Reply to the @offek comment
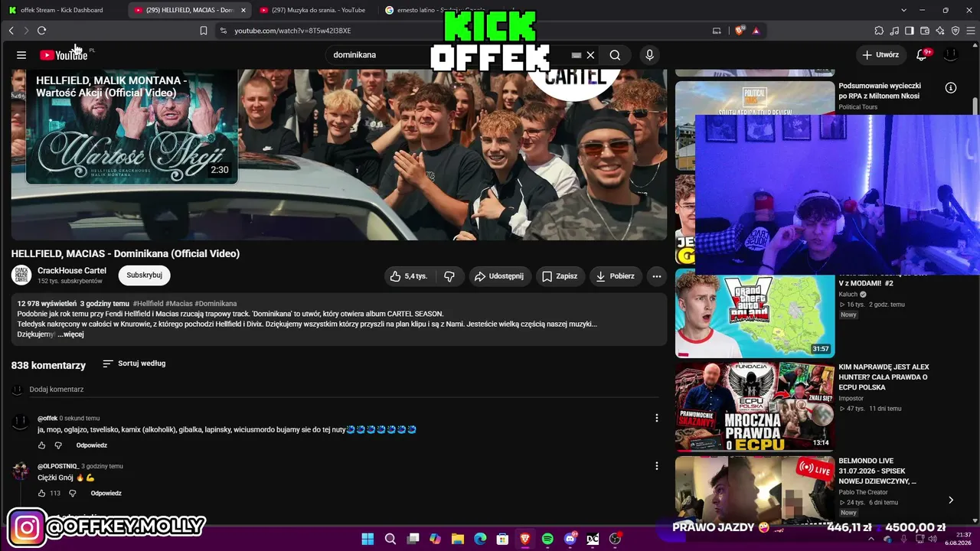The image size is (980, 551). pyautogui.click(x=92, y=445)
